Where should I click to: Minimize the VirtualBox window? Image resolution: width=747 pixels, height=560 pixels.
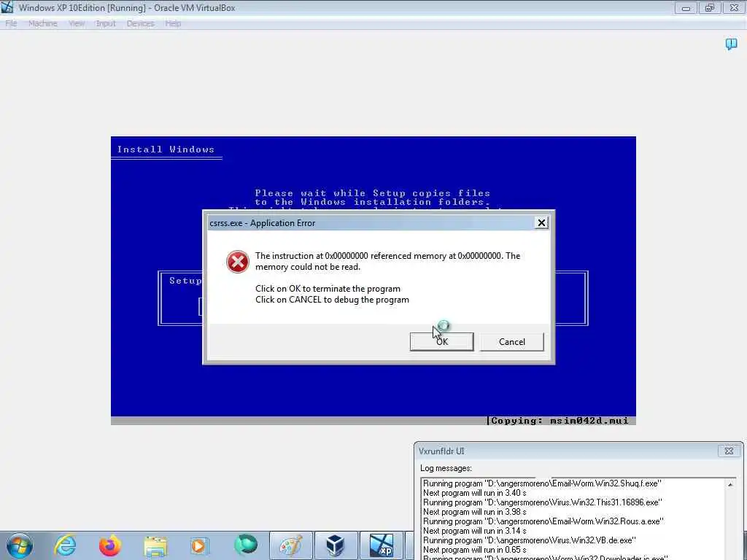coord(686,8)
